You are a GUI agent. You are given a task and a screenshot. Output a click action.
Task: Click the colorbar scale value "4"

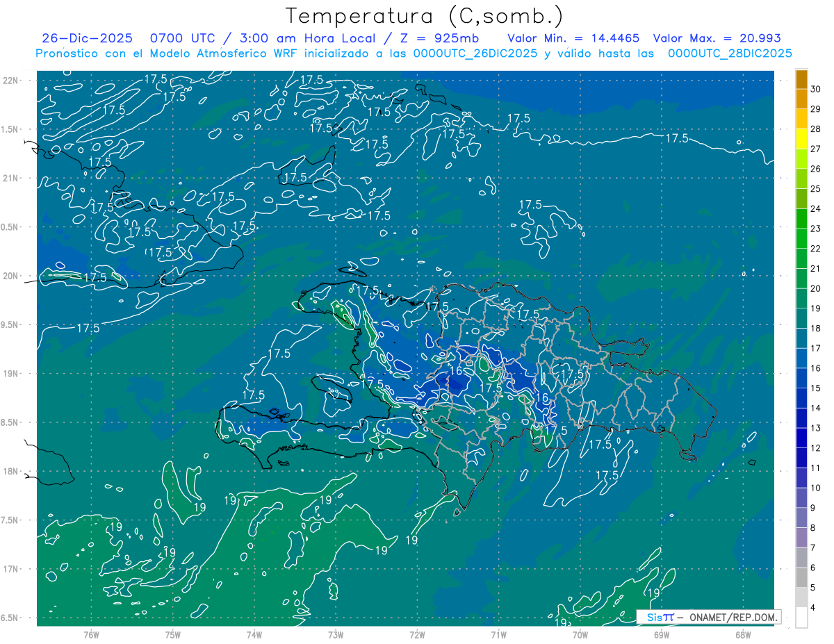[813, 608]
